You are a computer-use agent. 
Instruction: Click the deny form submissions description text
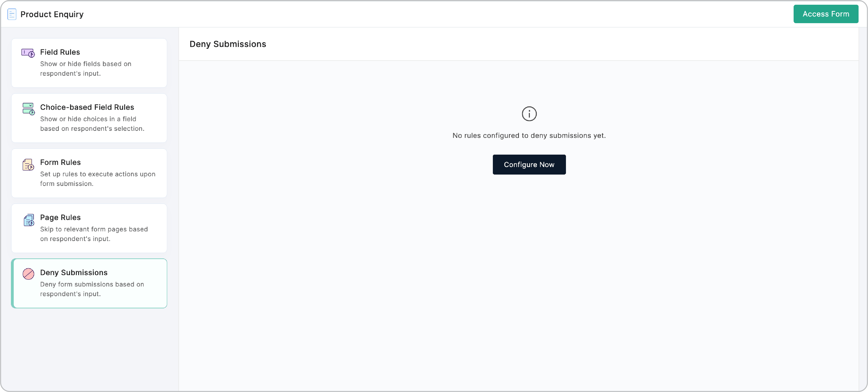pos(92,289)
